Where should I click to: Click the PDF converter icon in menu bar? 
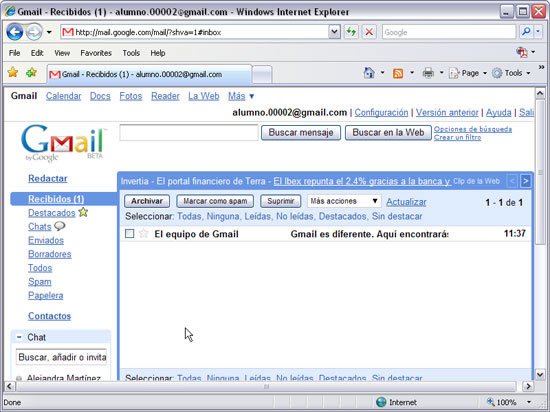tap(522, 52)
